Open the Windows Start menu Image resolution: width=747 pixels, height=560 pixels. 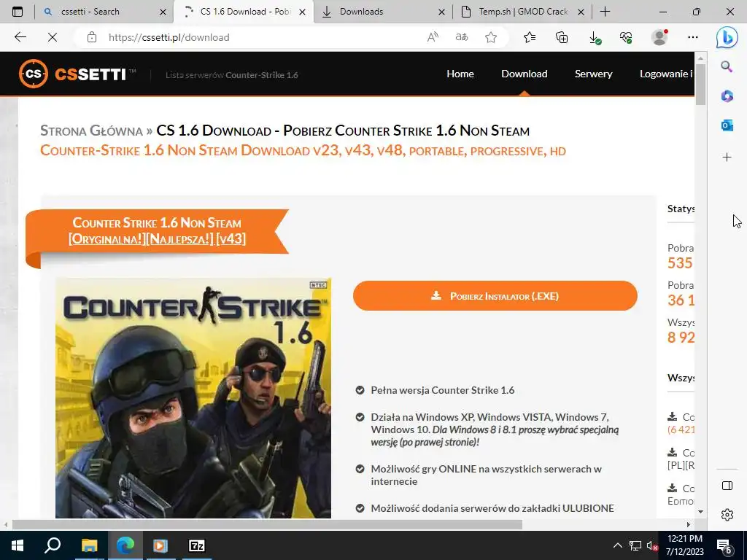point(18,545)
